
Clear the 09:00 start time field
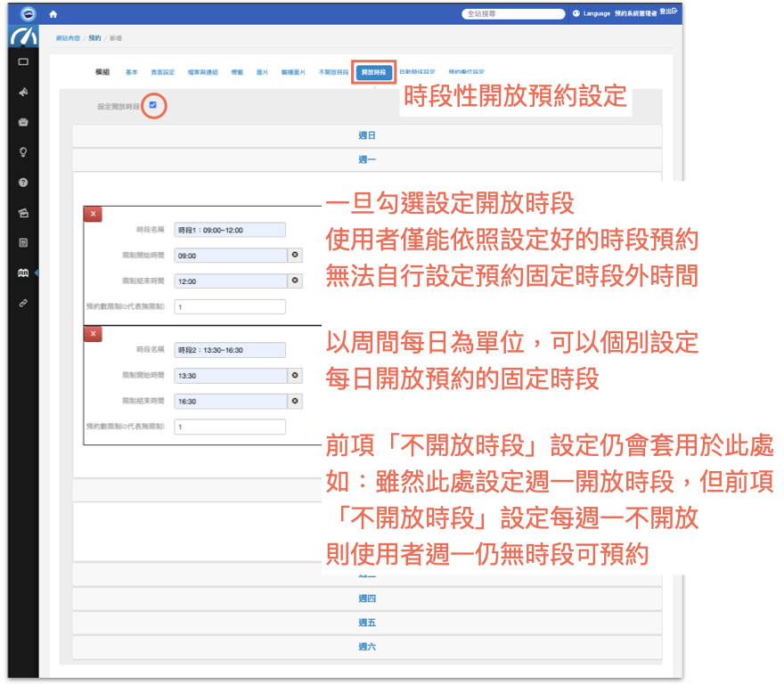pyautogui.click(x=296, y=255)
